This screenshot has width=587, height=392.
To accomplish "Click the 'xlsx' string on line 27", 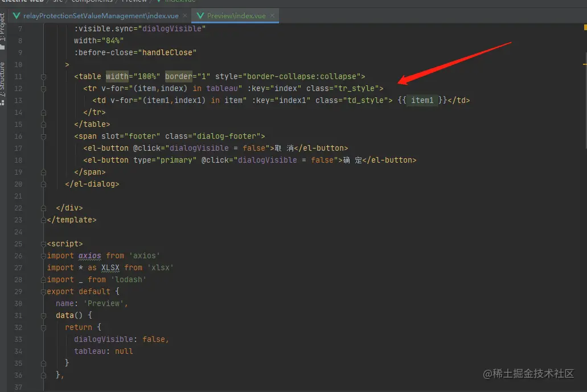I will [161, 268].
